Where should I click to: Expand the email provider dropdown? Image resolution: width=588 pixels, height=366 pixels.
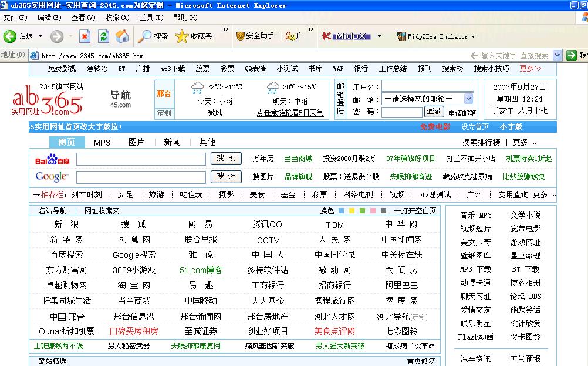[x=468, y=99]
